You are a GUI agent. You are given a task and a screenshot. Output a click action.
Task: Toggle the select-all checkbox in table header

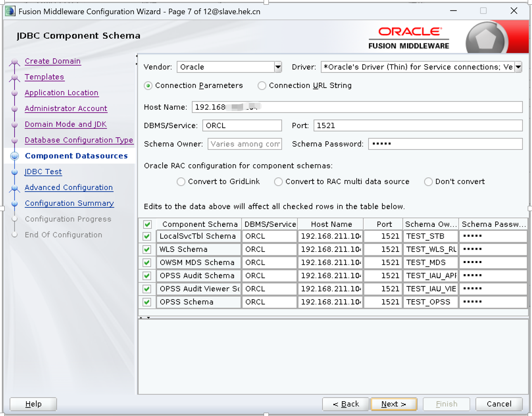[x=147, y=224]
